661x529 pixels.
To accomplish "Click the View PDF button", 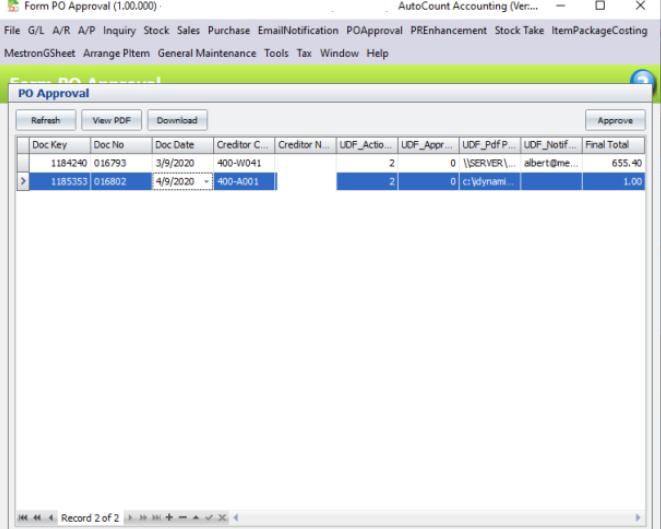I will pos(112,120).
